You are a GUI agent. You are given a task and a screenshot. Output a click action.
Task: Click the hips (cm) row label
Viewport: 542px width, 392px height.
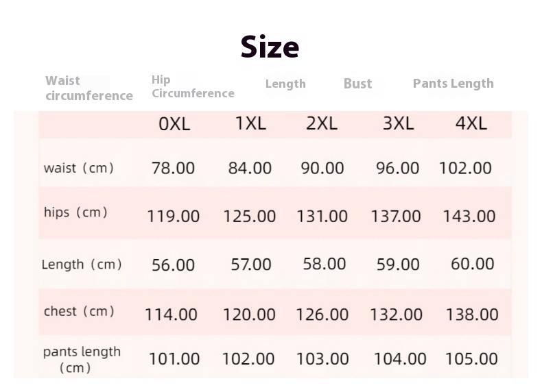(x=75, y=212)
